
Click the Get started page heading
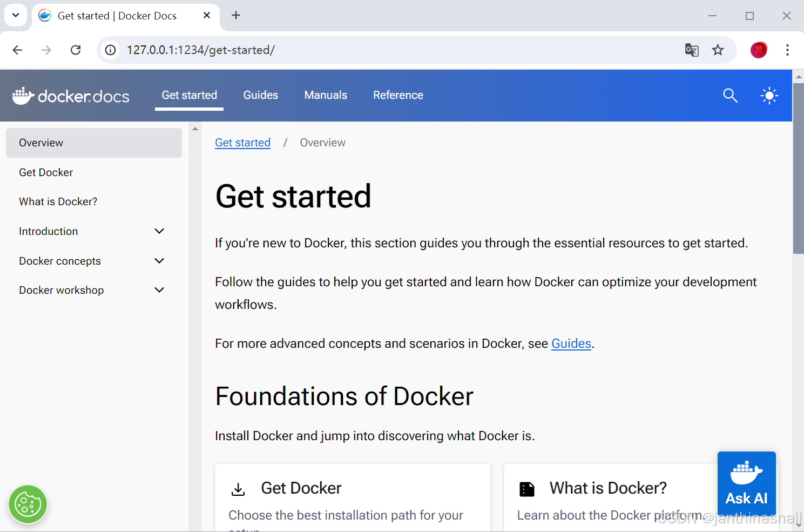[293, 196]
